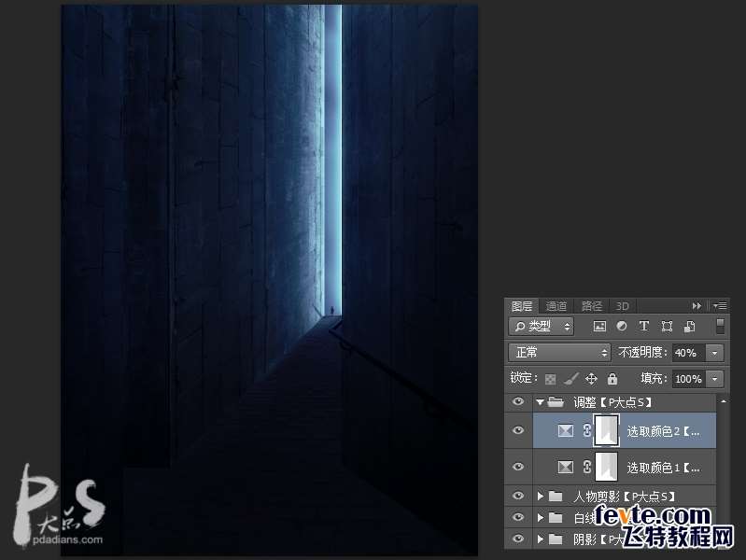Click folder icon of 阴影 group
Viewport: 746px width, 560px height.
(556, 539)
